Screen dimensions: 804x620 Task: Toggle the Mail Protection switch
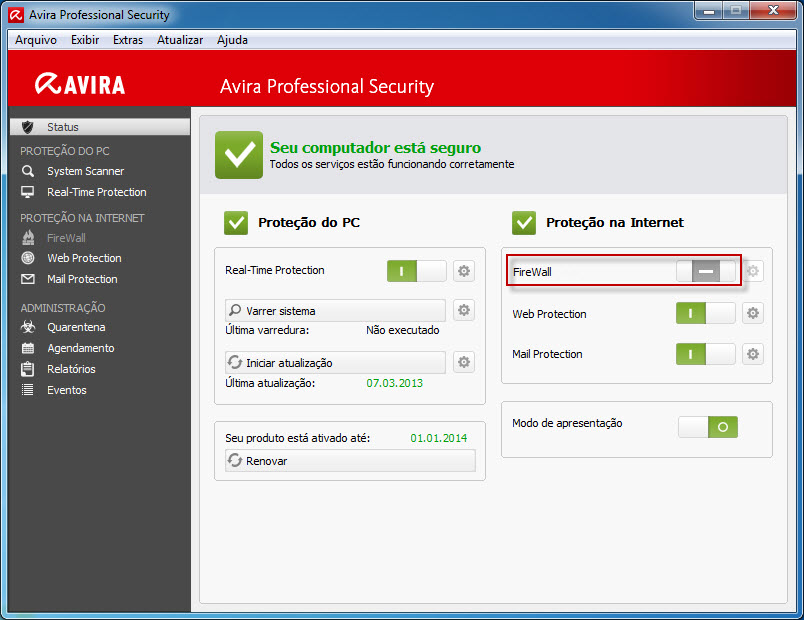[706, 354]
